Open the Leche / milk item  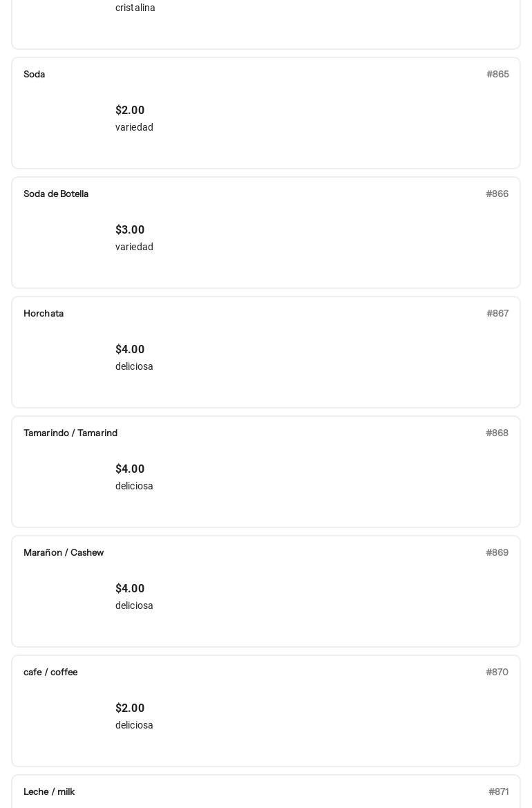tap(49, 791)
